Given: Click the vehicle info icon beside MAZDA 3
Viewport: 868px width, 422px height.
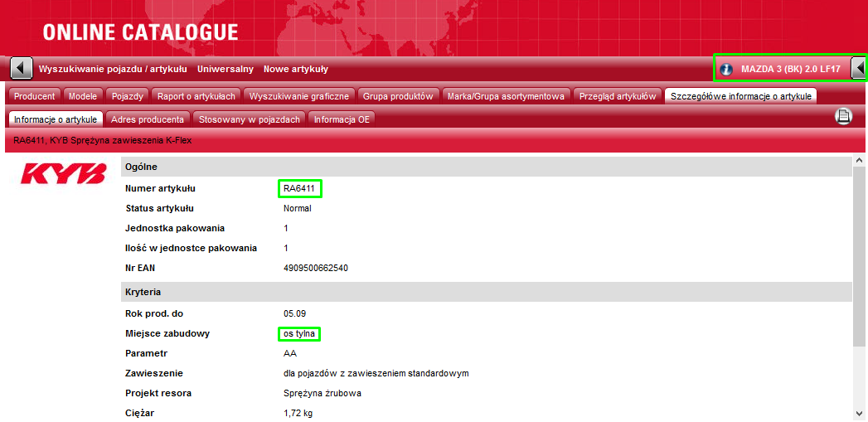Looking at the screenshot, I should pyautogui.click(x=727, y=70).
